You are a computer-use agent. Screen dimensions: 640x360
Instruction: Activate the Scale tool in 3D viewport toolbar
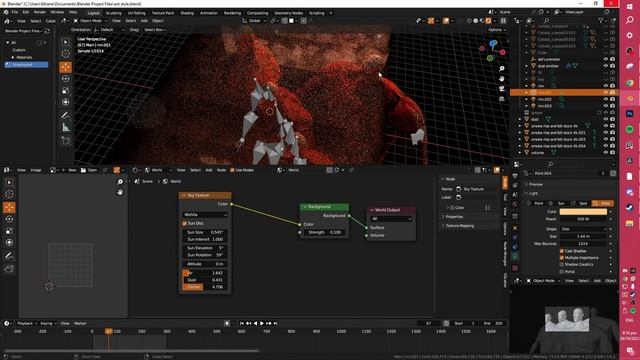coord(66,91)
